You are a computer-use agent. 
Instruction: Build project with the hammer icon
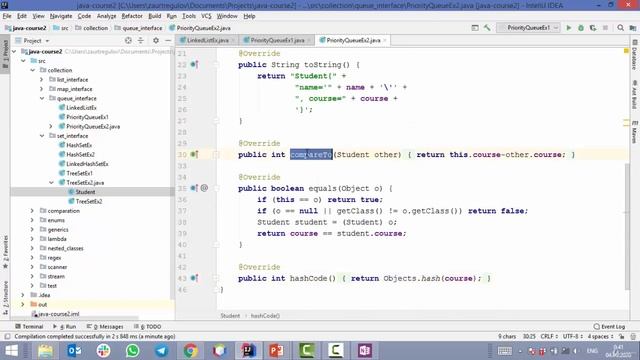487,28
